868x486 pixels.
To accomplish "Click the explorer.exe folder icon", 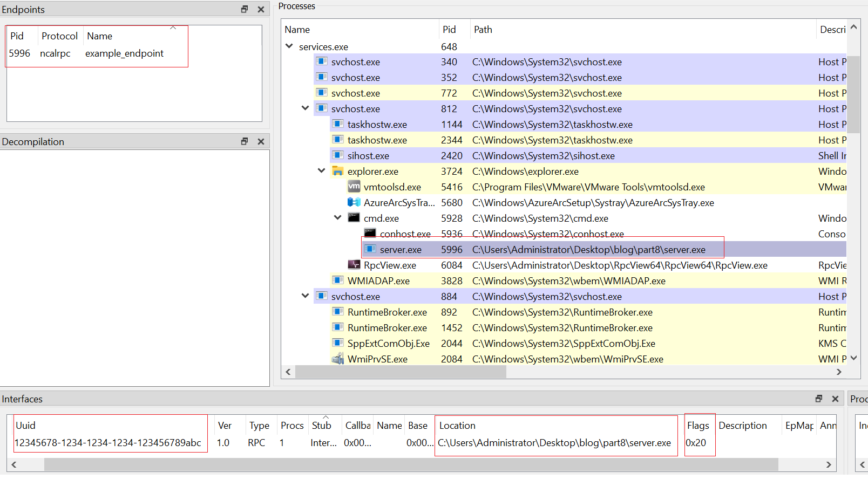I will pos(338,171).
